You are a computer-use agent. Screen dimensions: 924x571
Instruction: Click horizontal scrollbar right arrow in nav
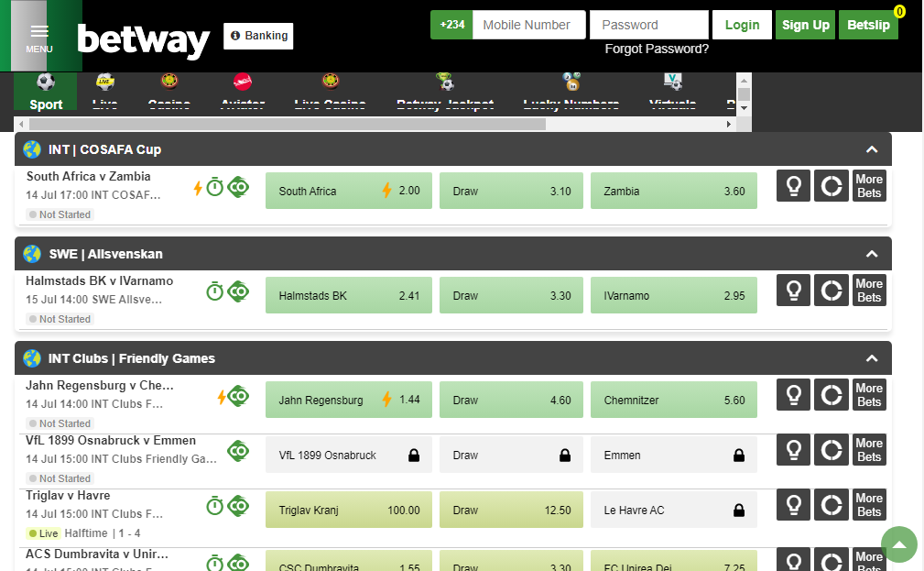(729, 124)
